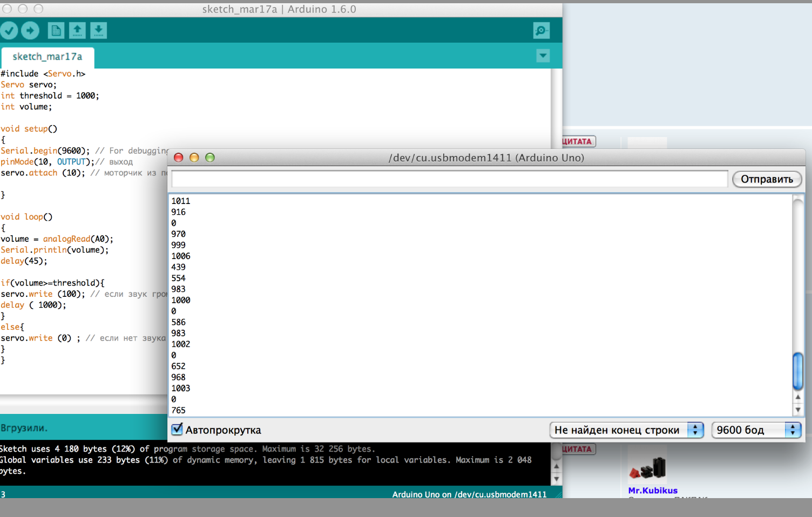
Task: Click the Open sketch up-arrow icon
Action: point(77,31)
